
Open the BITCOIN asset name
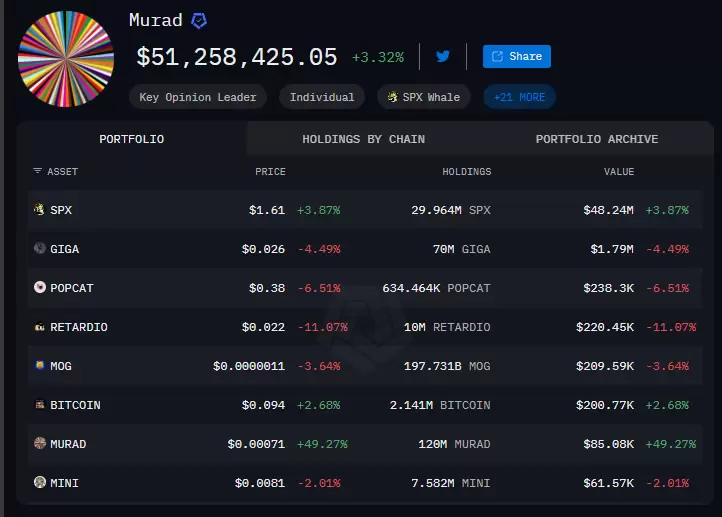point(75,405)
